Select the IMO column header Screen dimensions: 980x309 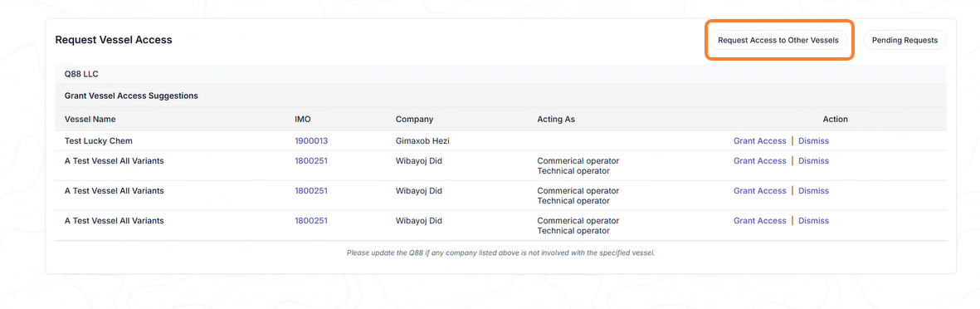303,119
